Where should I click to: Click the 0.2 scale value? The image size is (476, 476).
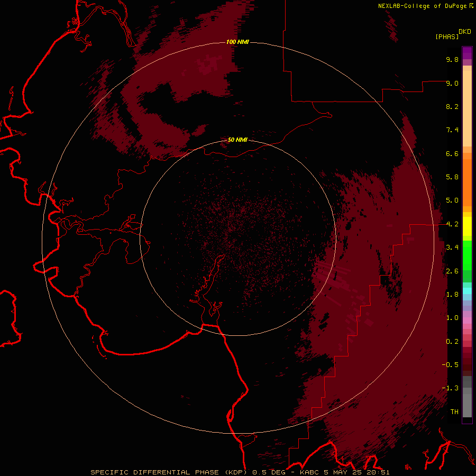[452, 342]
